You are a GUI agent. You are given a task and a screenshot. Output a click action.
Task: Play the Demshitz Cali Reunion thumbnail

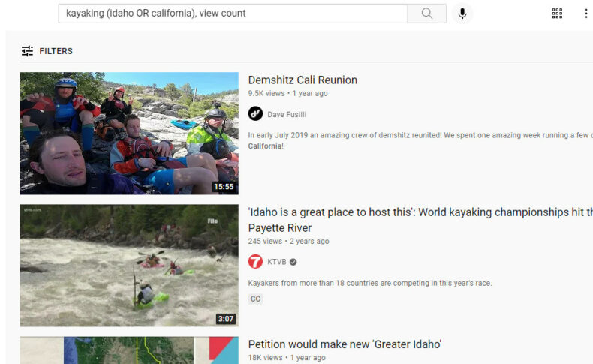coord(129,134)
